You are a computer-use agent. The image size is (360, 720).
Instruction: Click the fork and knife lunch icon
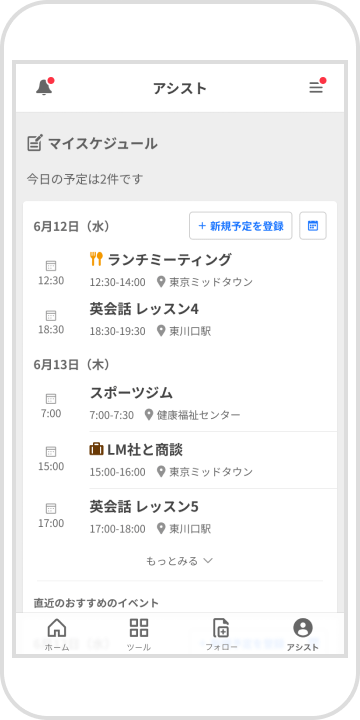[x=96, y=259]
